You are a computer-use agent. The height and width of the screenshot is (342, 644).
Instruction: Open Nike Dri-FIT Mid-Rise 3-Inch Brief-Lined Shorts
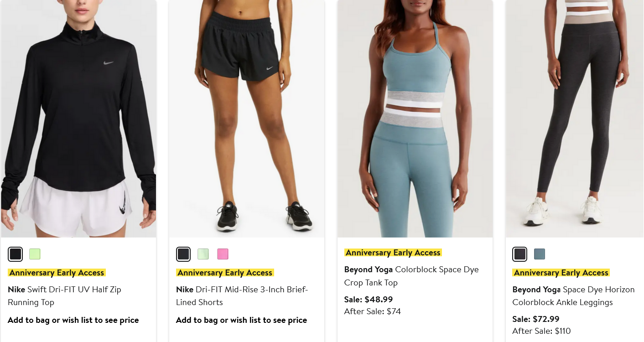click(x=242, y=296)
